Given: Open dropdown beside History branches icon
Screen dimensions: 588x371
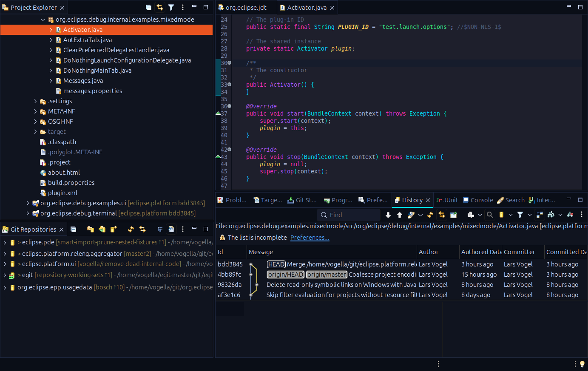Looking at the screenshot, I should tap(560, 215).
